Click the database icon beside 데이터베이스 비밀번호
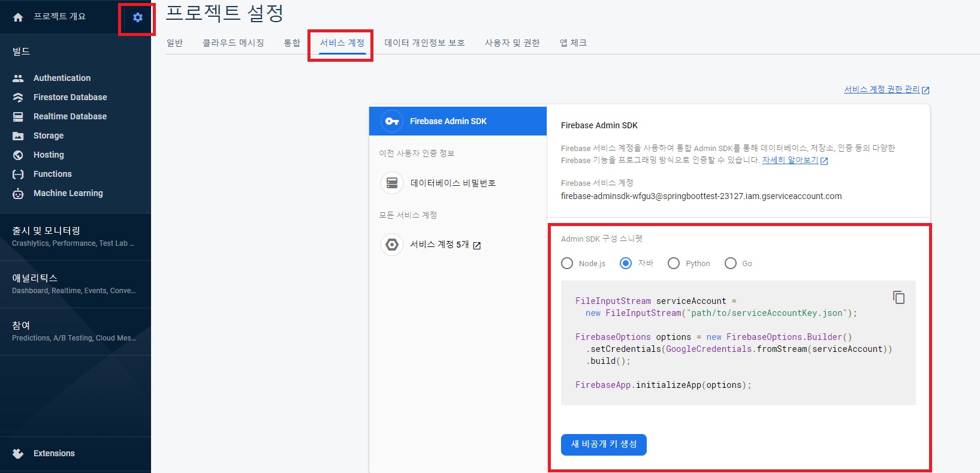The width and height of the screenshot is (980, 473). tap(392, 182)
